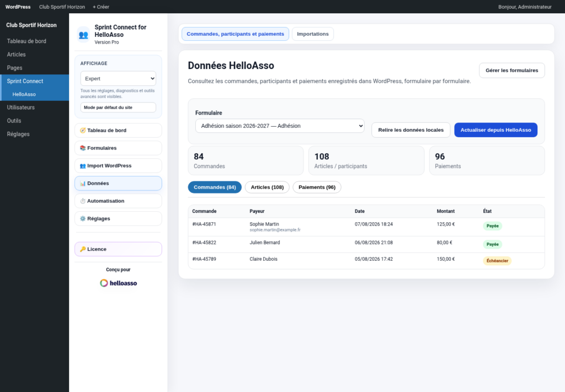Click Mode par défaut du site button

(118, 108)
